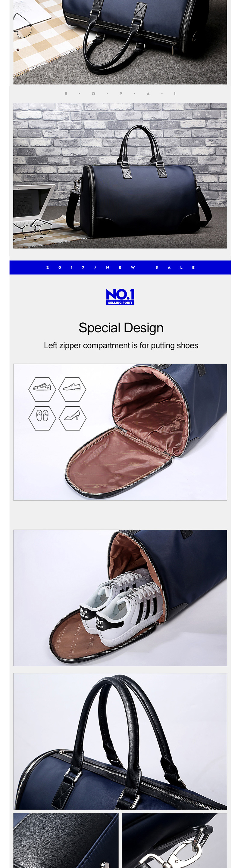Image resolution: width=241 pixels, height=868 pixels.
Task: Click the high heel hexagon icon
Action: pos(72,418)
